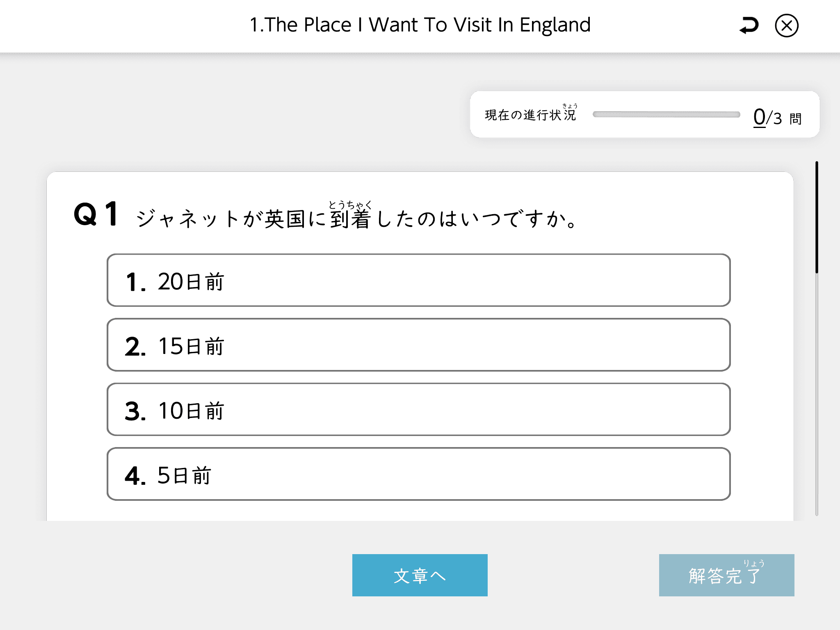Close the quiz with the X icon
Image resolution: width=840 pixels, height=630 pixels.
point(786,25)
